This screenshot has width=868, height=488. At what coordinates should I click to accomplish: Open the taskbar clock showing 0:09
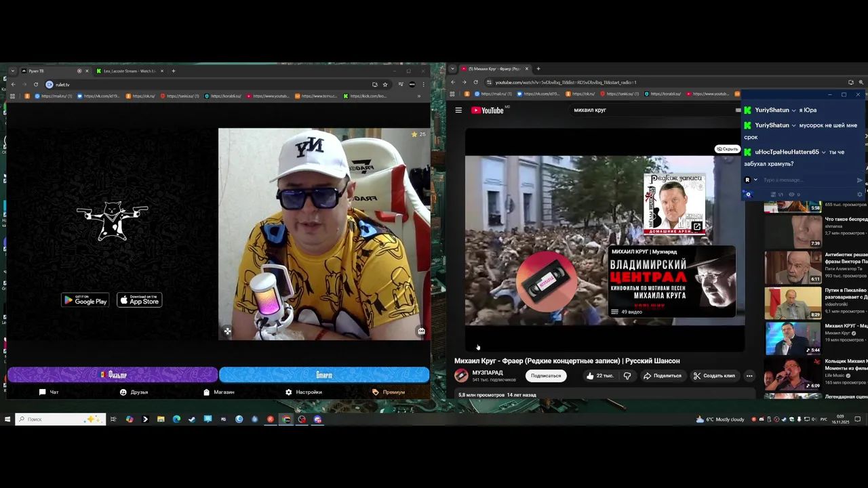pos(841,419)
